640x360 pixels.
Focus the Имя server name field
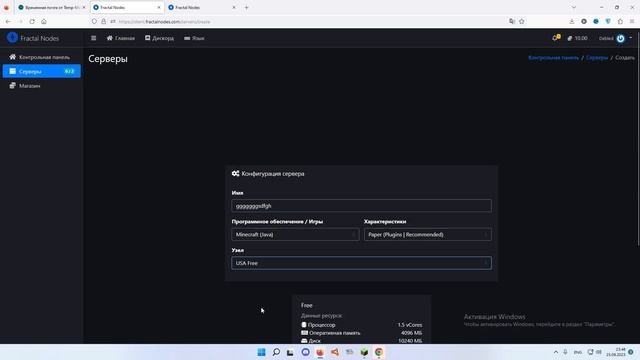[361, 206]
